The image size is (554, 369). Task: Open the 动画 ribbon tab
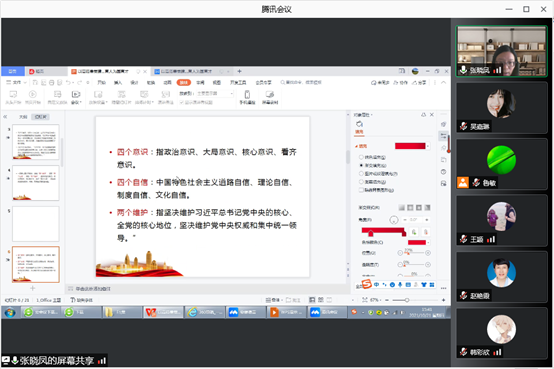[x=167, y=82]
